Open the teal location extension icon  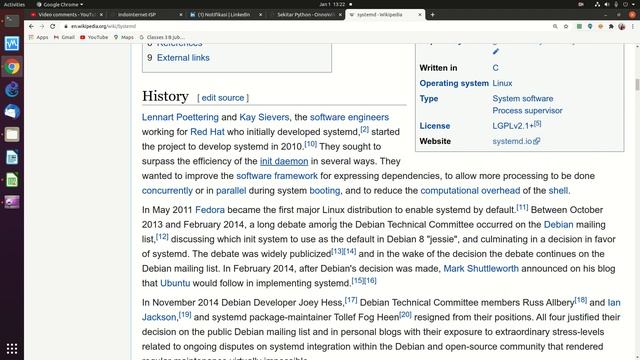(x=590, y=26)
